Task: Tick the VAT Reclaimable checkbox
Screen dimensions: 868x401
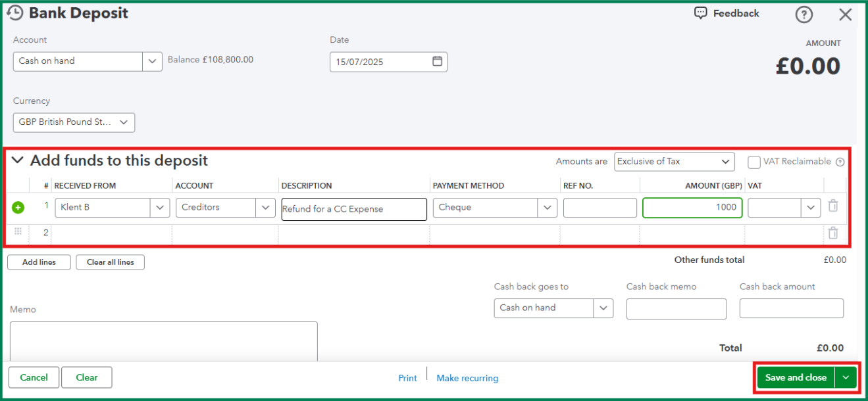Action: 754,162
